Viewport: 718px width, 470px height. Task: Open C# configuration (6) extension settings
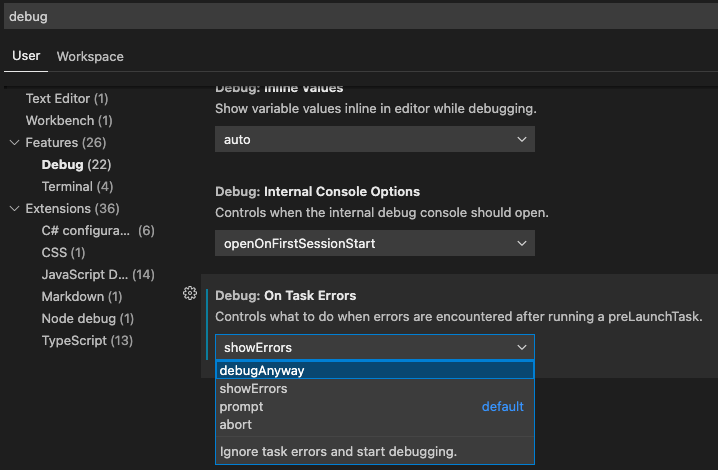[98, 230]
